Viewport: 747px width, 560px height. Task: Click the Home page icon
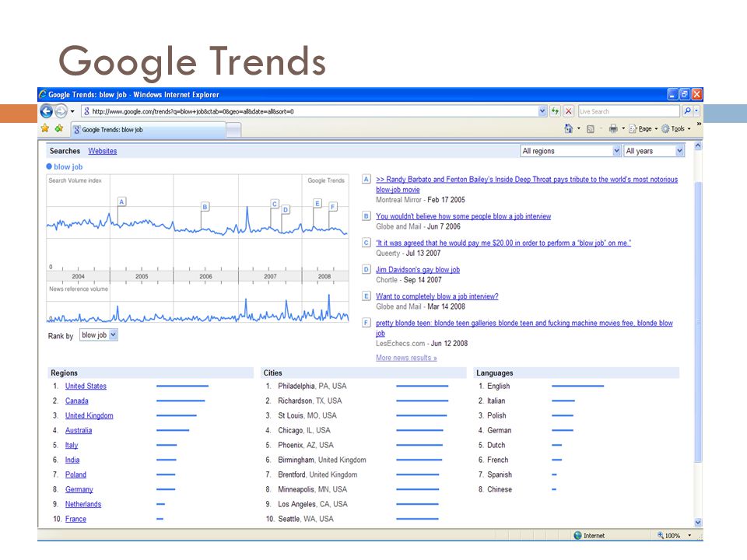pos(568,128)
